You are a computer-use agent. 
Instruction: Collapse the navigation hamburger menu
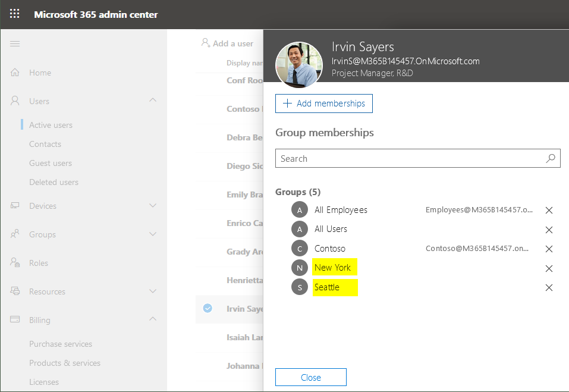click(15, 44)
